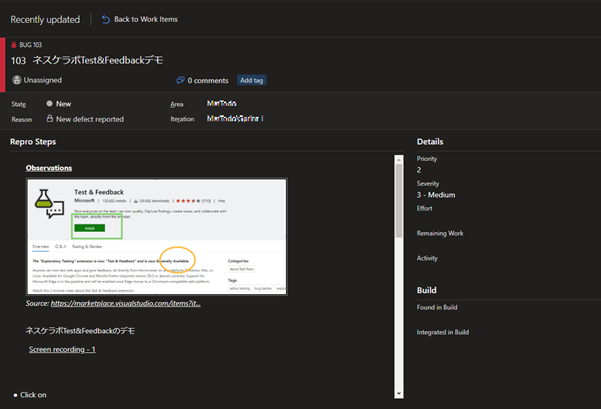
Task: Click the Details section heading
Action: coord(430,142)
